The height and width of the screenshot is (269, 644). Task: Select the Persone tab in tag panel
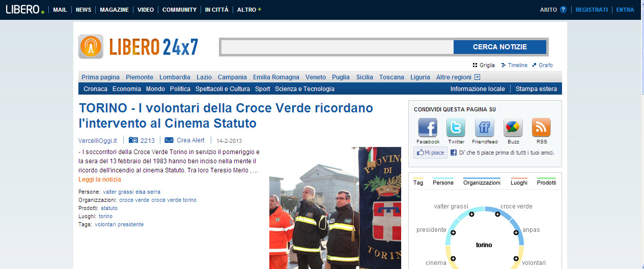[443, 182]
